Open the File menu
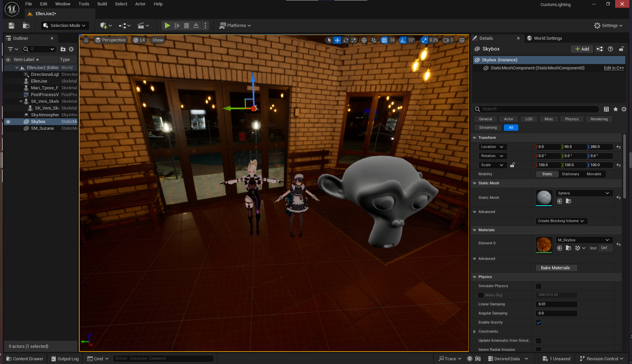 click(x=29, y=4)
